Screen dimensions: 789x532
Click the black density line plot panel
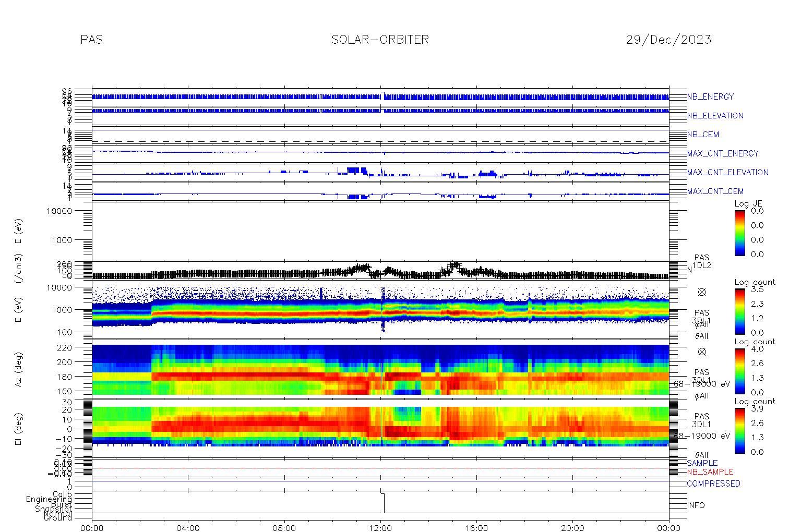coord(380,271)
